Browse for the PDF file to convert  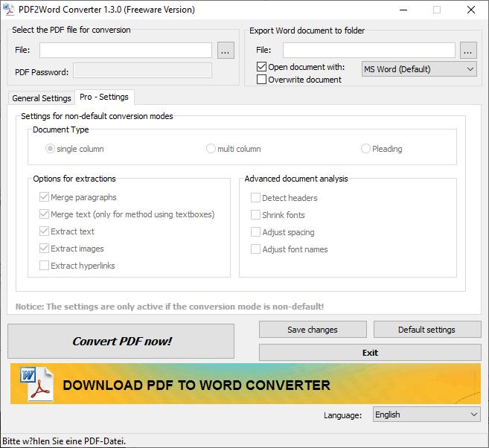226,50
